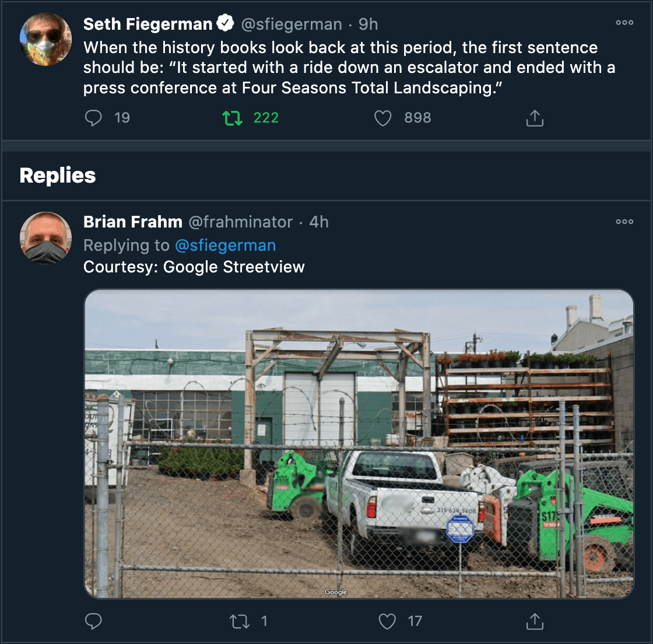653x644 pixels.
Task: Click the @frahminator handle
Action: click(x=240, y=222)
